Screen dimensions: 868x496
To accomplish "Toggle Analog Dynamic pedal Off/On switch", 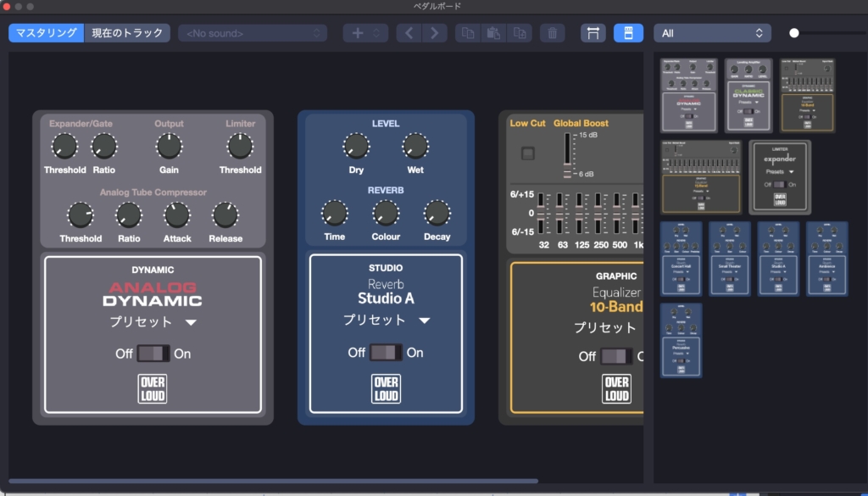I will pos(153,354).
